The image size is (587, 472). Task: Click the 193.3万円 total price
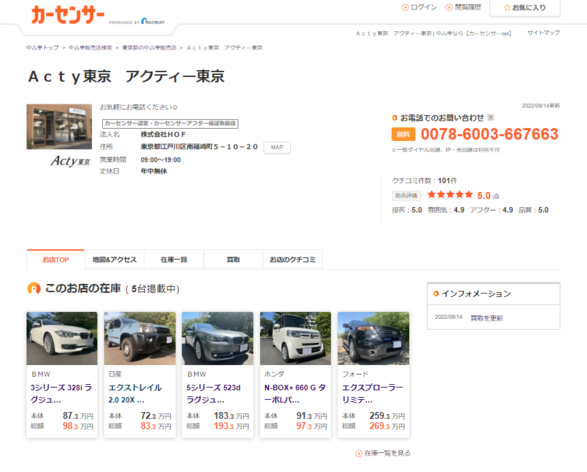pos(231,426)
